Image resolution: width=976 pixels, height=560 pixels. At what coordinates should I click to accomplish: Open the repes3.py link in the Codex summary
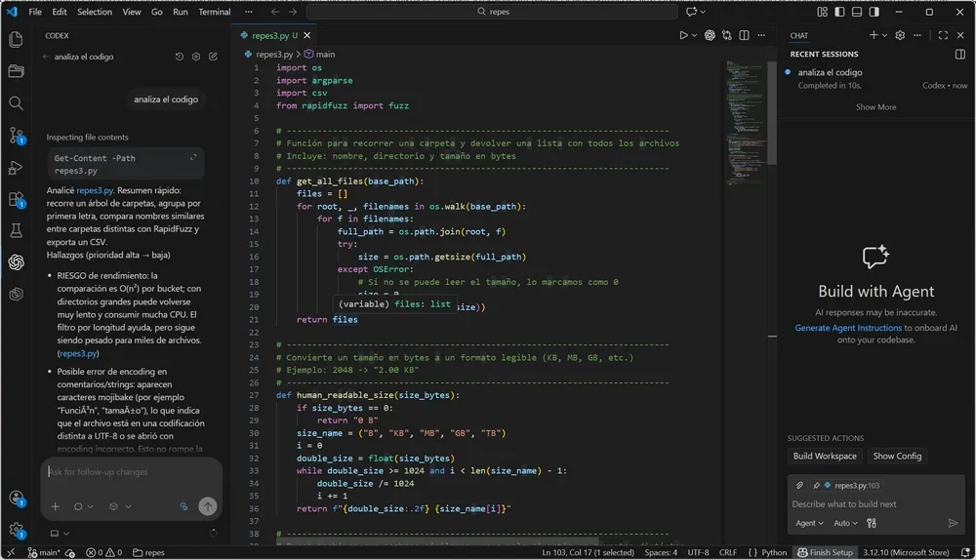tap(95, 190)
